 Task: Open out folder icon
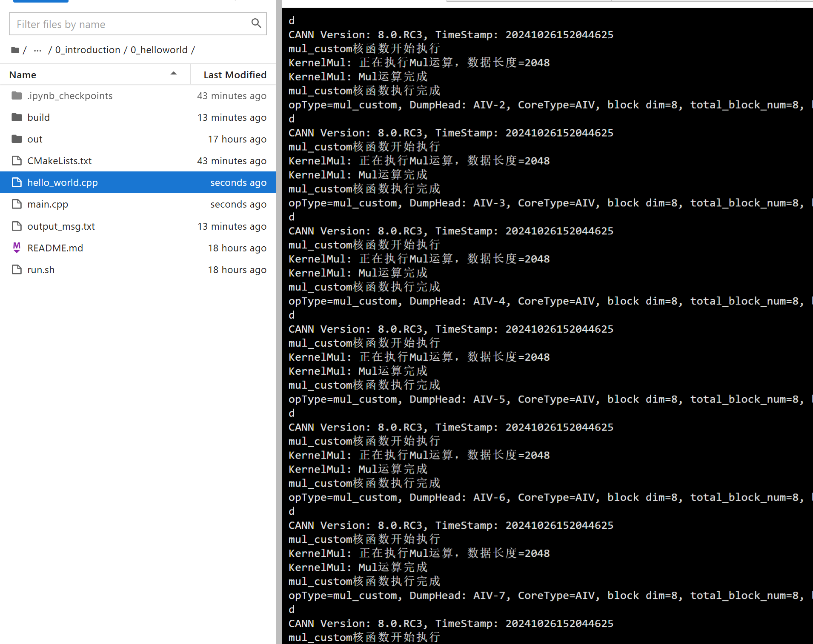17,139
